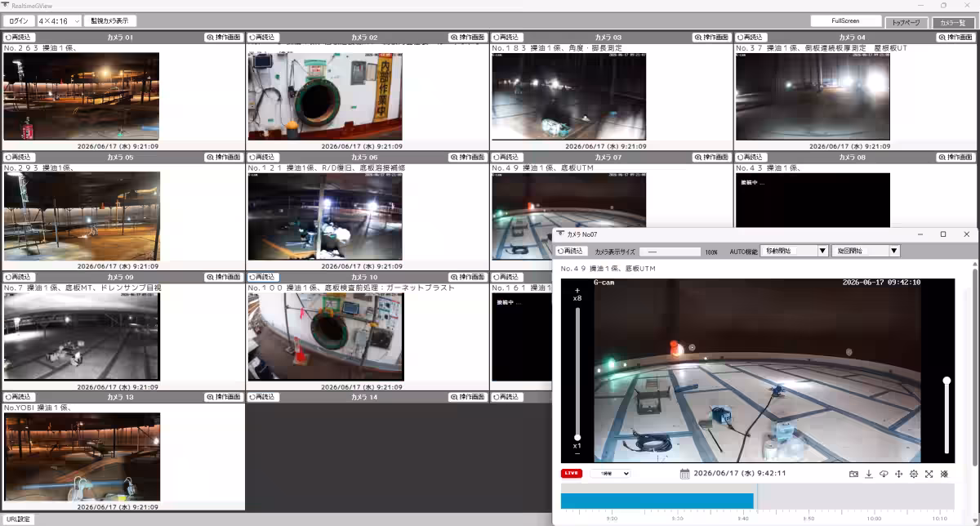Open 操作画面 for カメラ 14
The height and width of the screenshot is (526, 980).
(x=467, y=397)
